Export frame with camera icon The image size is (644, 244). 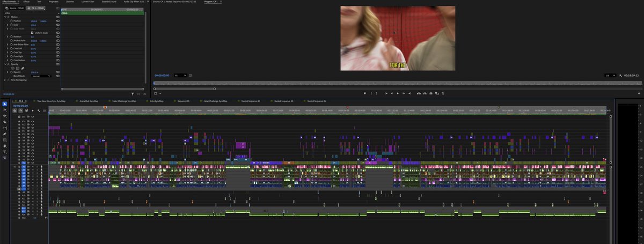pyautogui.click(x=431, y=93)
